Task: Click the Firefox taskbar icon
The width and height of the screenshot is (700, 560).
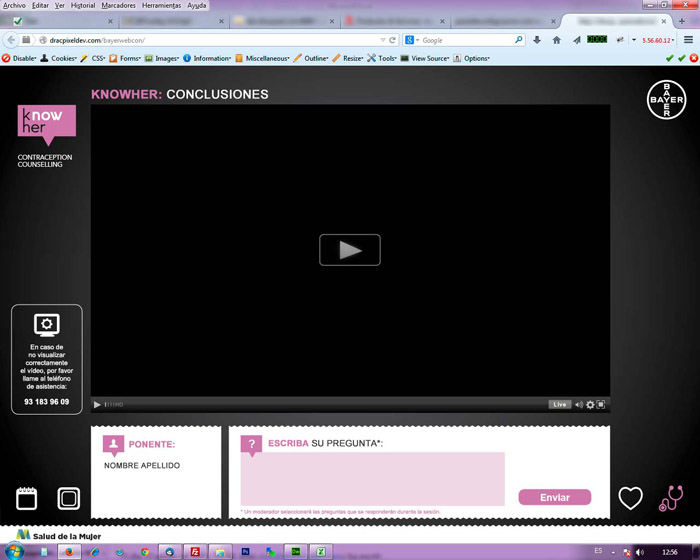Action: click(x=69, y=552)
